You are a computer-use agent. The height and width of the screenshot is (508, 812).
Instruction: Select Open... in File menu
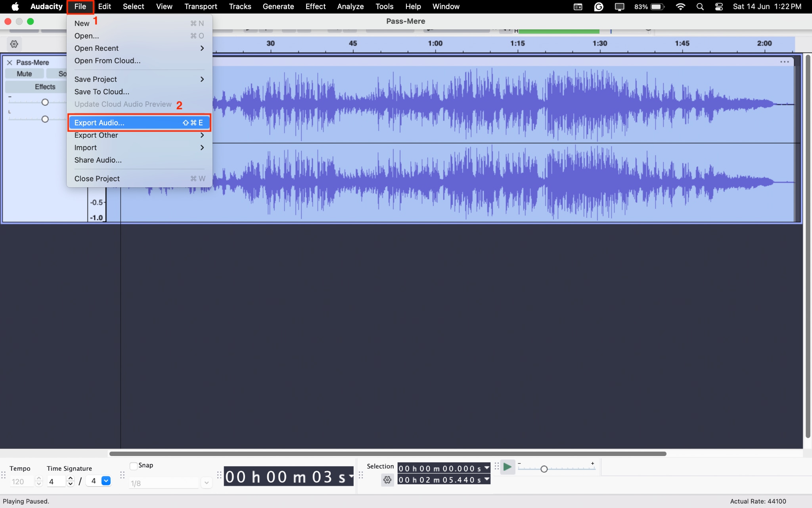click(x=139, y=36)
